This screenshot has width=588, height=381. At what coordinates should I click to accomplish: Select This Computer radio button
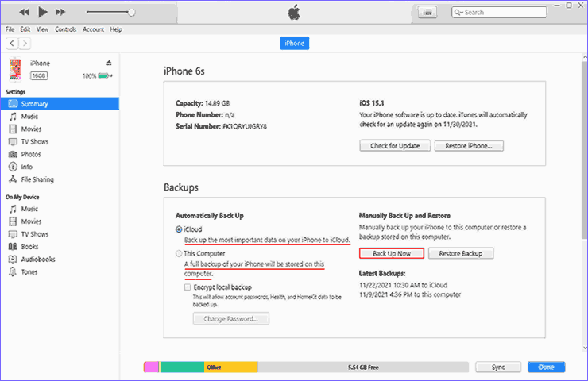click(x=179, y=254)
